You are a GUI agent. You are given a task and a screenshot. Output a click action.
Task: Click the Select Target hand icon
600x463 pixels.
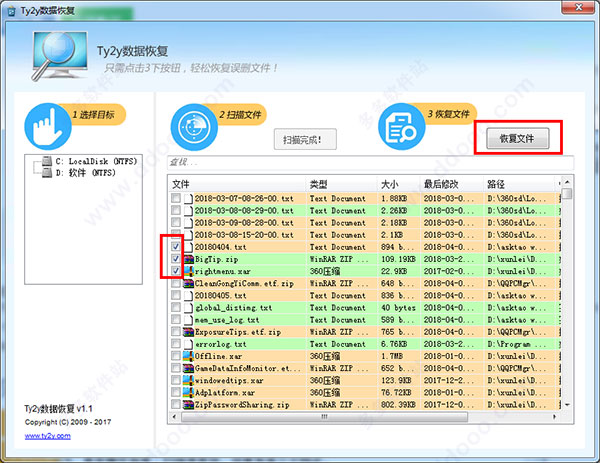pos(47,127)
